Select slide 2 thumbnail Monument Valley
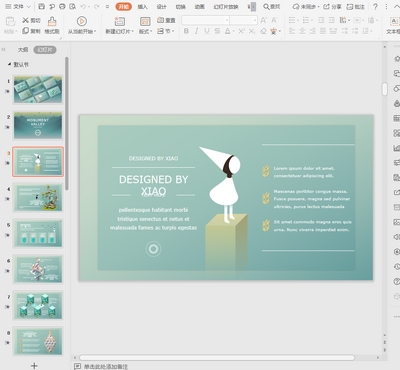 click(x=38, y=125)
